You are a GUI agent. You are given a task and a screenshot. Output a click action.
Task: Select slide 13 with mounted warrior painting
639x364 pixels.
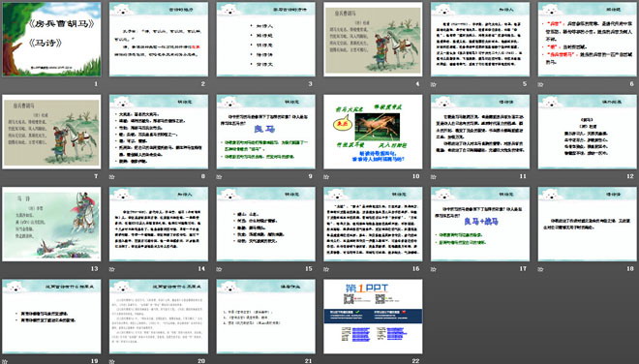pyautogui.click(x=51, y=225)
